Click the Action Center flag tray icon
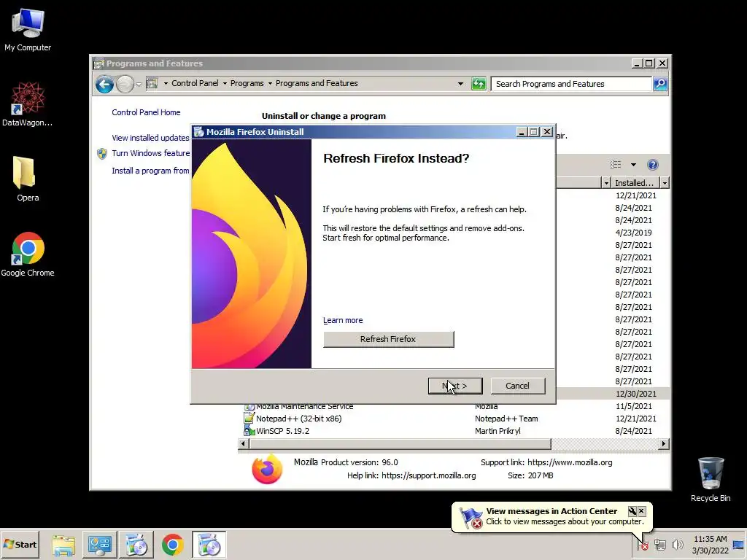 (x=643, y=544)
